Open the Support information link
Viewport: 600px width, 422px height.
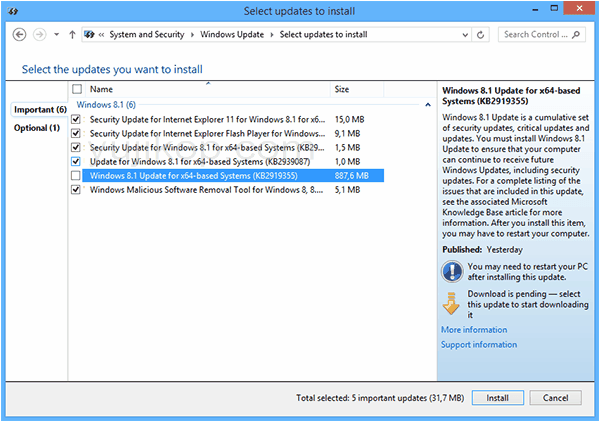click(479, 345)
